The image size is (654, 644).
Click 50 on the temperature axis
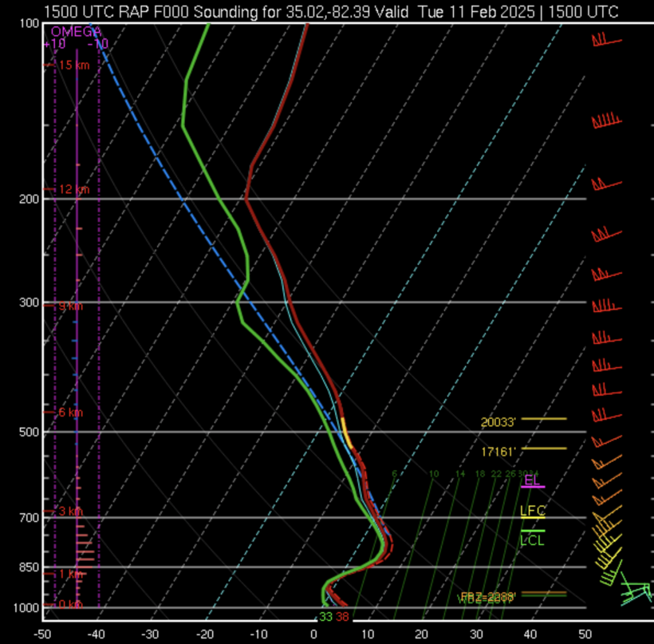click(x=585, y=634)
